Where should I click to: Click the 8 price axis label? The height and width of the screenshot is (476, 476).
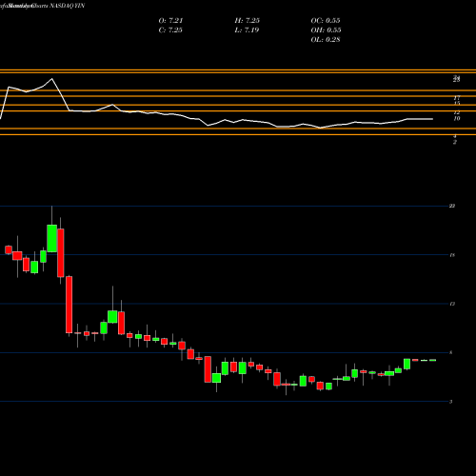point(451,352)
